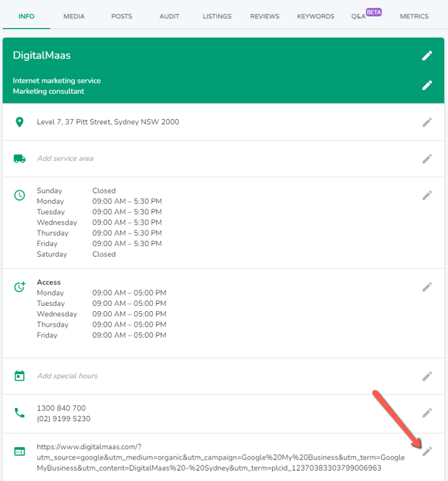Edit business categories pencil icon

click(427, 85)
